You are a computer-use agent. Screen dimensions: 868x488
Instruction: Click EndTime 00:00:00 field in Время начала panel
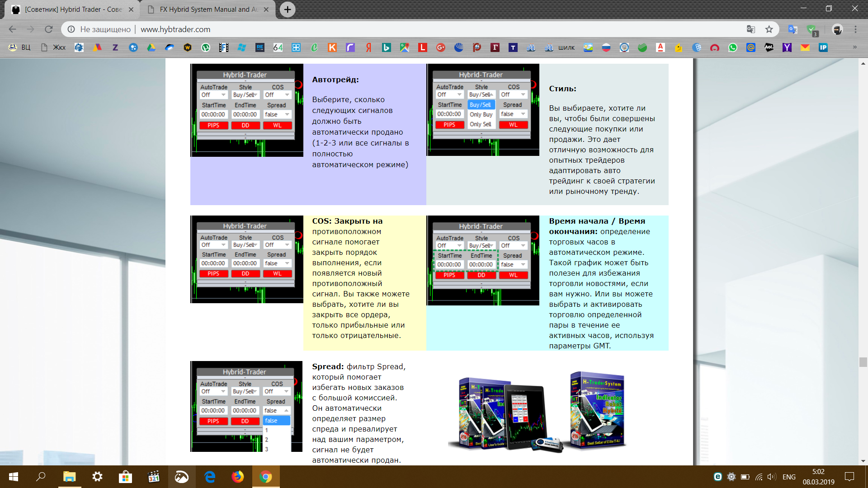[x=481, y=265]
